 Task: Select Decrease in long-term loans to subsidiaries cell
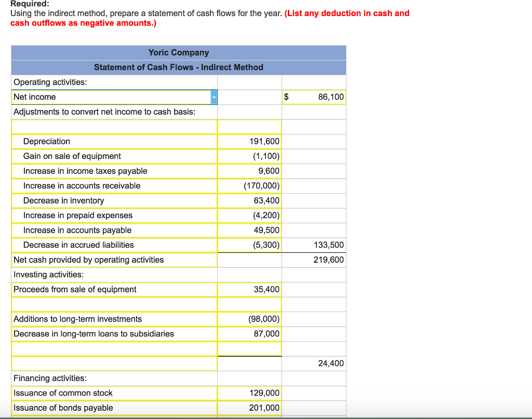[114, 334]
